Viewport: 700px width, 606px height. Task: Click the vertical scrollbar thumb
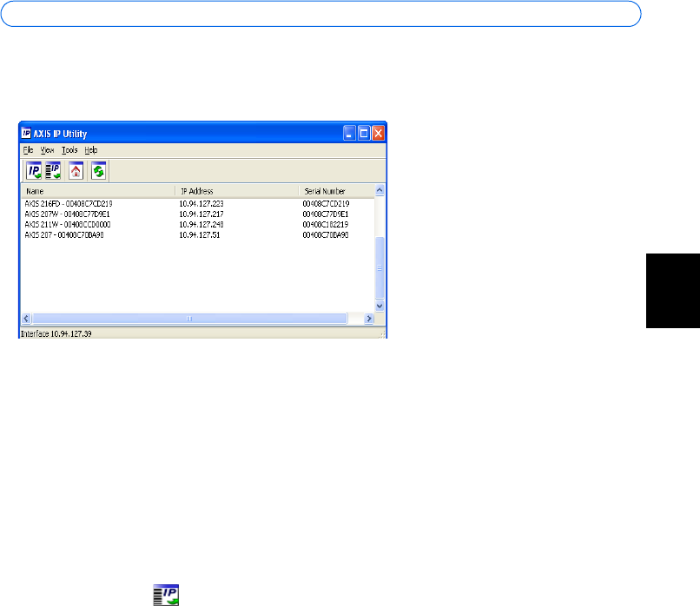[380, 267]
